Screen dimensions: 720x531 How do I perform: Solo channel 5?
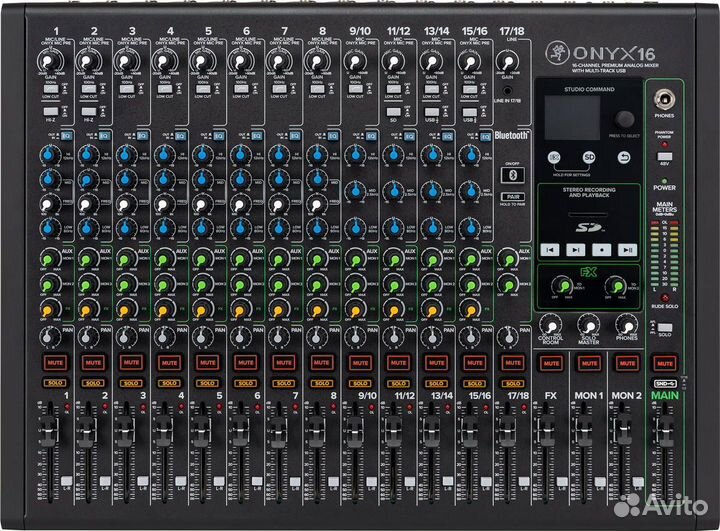[x=206, y=382]
